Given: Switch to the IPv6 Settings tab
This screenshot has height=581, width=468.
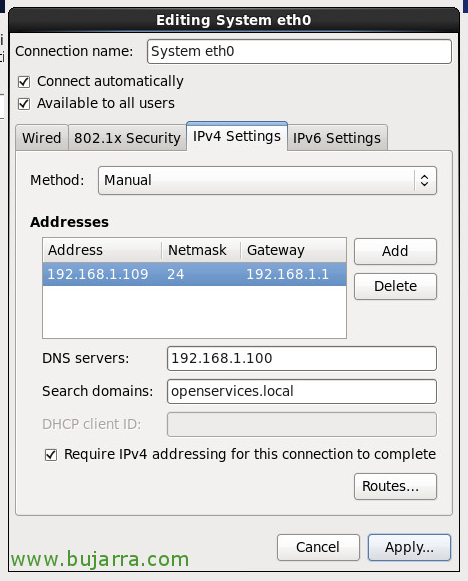Looking at the screenshot, I should [x=337, y=138].
